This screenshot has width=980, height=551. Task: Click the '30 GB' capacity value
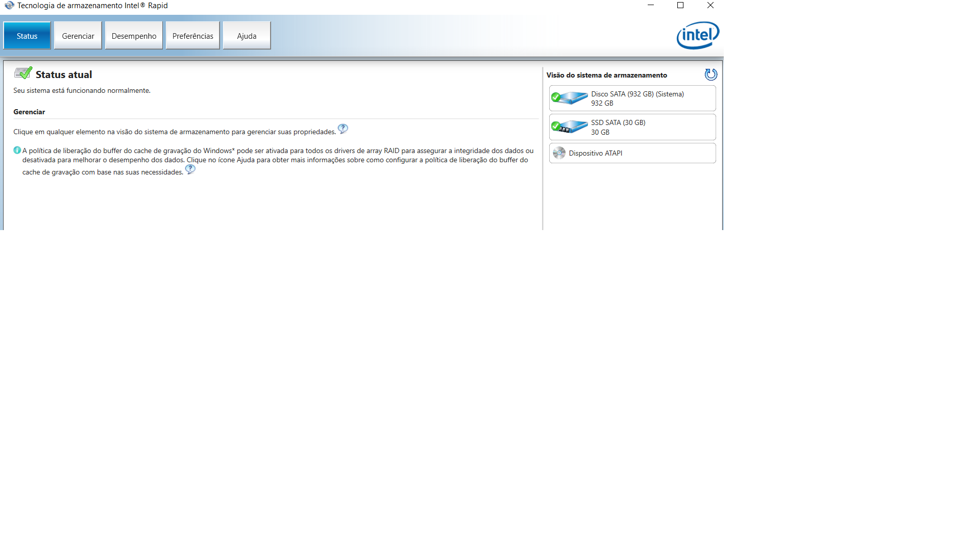coord(600,132)
